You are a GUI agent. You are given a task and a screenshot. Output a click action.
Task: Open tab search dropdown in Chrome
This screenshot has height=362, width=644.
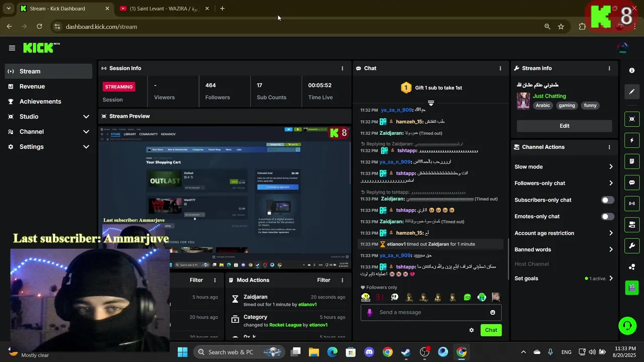pos(9,9)
